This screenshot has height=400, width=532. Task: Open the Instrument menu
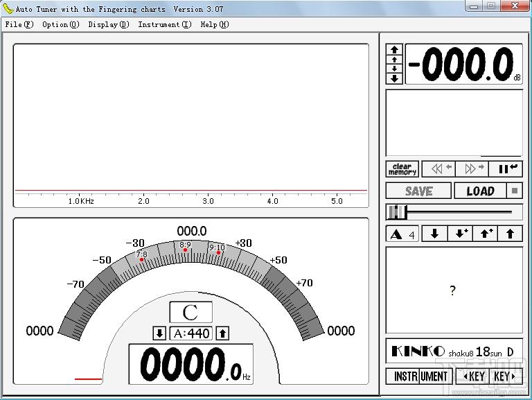tap(164, 24)
